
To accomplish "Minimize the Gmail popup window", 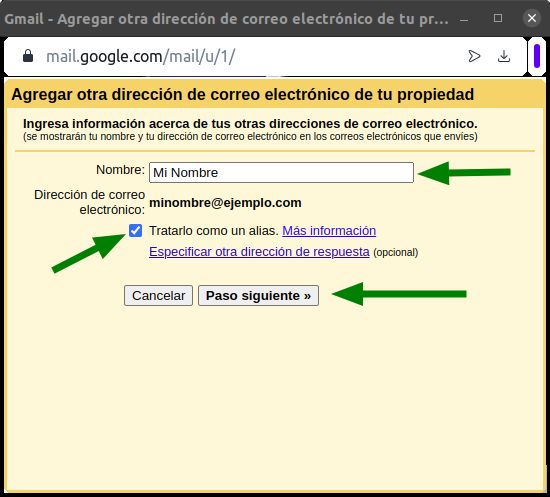I will (464, 19).
